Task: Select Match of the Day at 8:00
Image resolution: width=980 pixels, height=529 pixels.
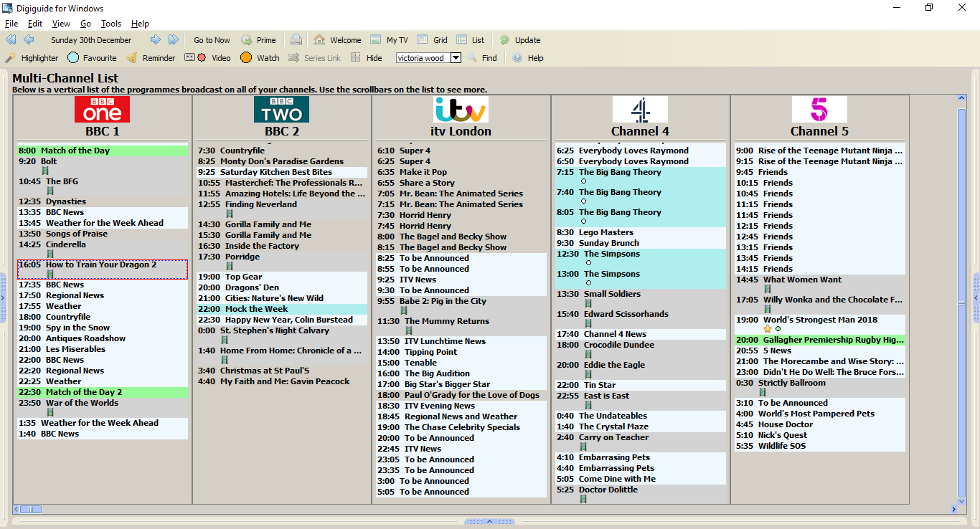Action: (x=103, y=151)
